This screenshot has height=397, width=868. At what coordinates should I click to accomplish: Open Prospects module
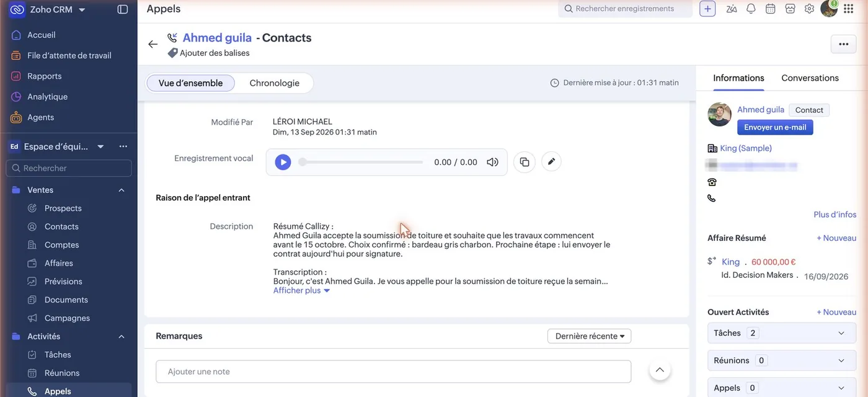click(x=63, y=208)
